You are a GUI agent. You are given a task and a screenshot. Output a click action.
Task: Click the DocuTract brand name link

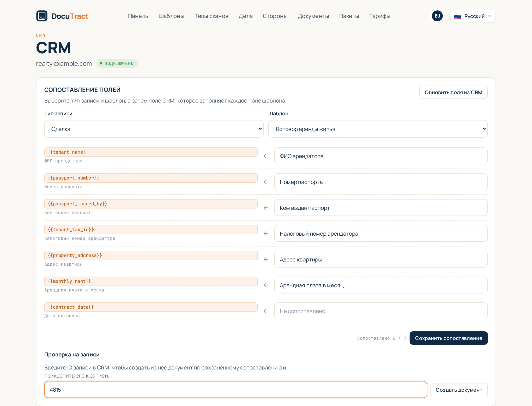pos(70,16)
